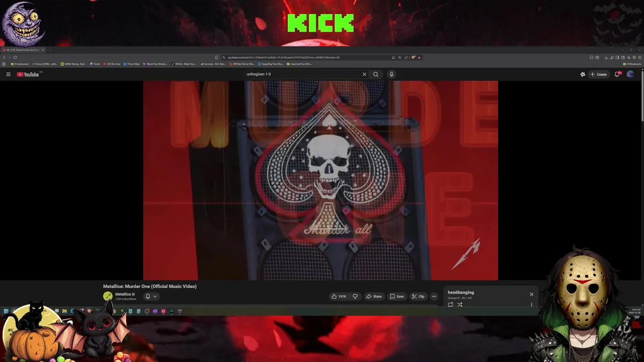Open a new browser tab
644x362 pixels.
pos(49,50)
